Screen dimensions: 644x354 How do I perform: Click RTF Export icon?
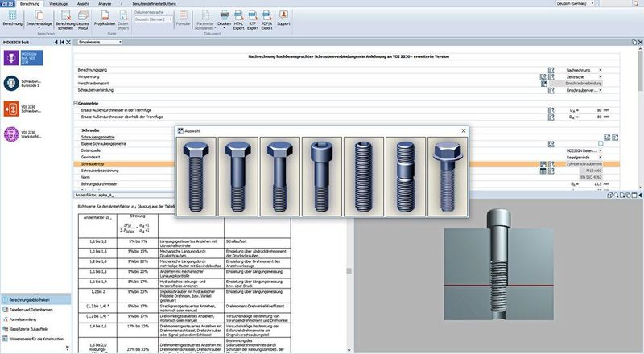point(253,20)
